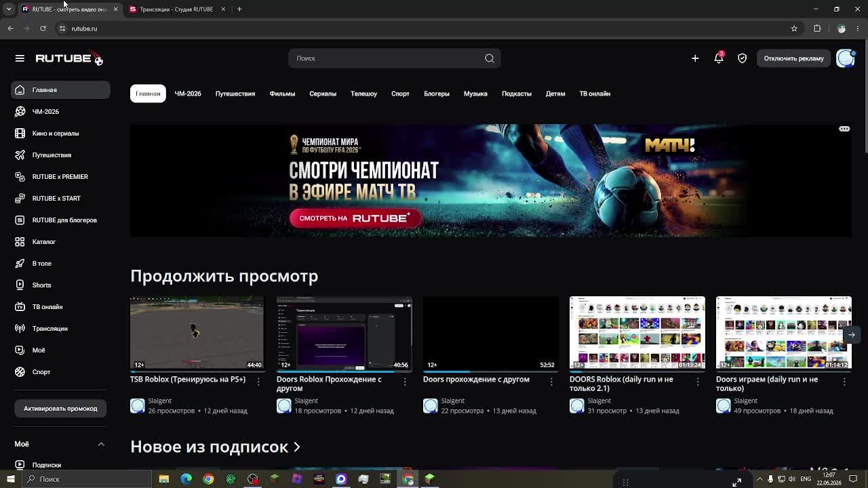868x488 pixels.
Task: Select the Детям category tab
Action: tap(555, 94)
